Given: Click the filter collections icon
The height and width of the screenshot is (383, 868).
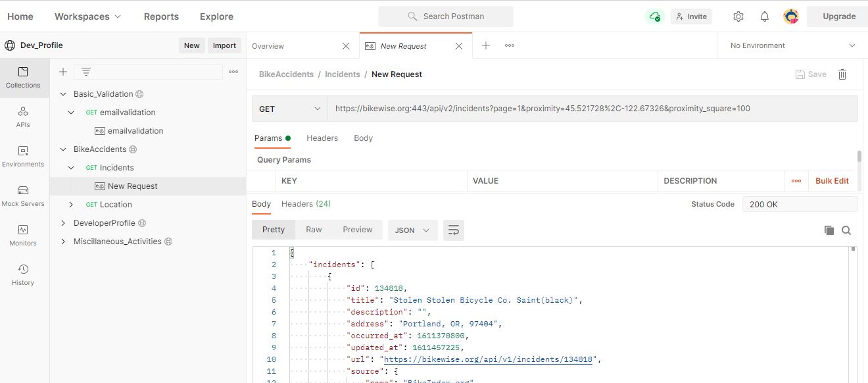Looking at the screenshot, I should (86, 72).
